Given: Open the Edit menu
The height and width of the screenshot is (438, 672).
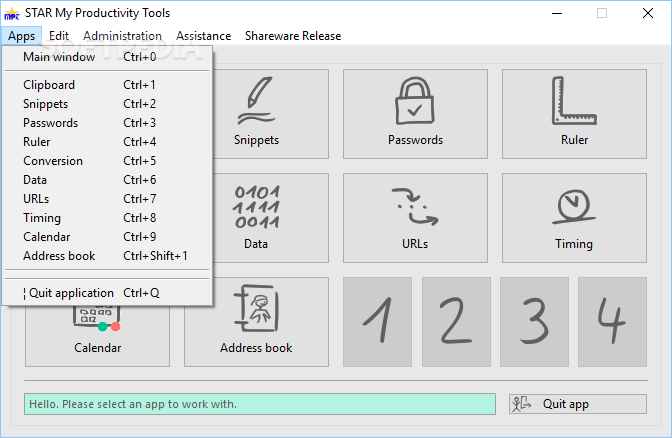Looking at the screenshot, I should pyautogui.click(x=59, y=36).
